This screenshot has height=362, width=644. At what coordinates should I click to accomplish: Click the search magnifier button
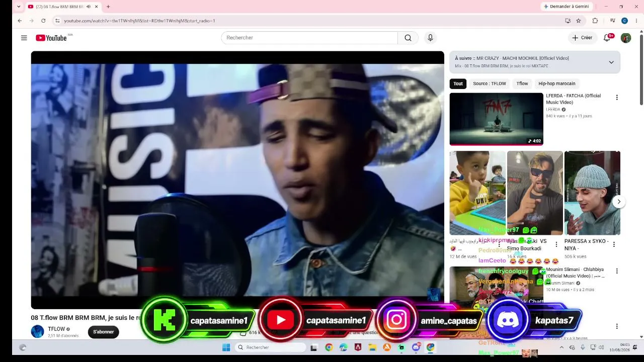[408, 38]
